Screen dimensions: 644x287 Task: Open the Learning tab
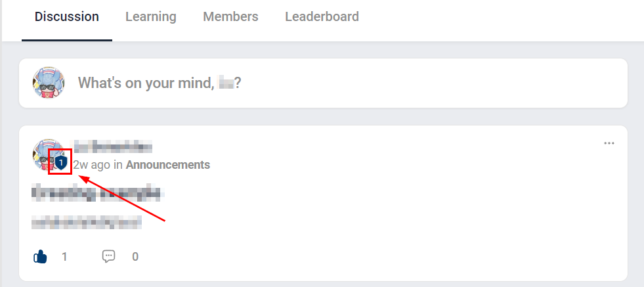151,16
